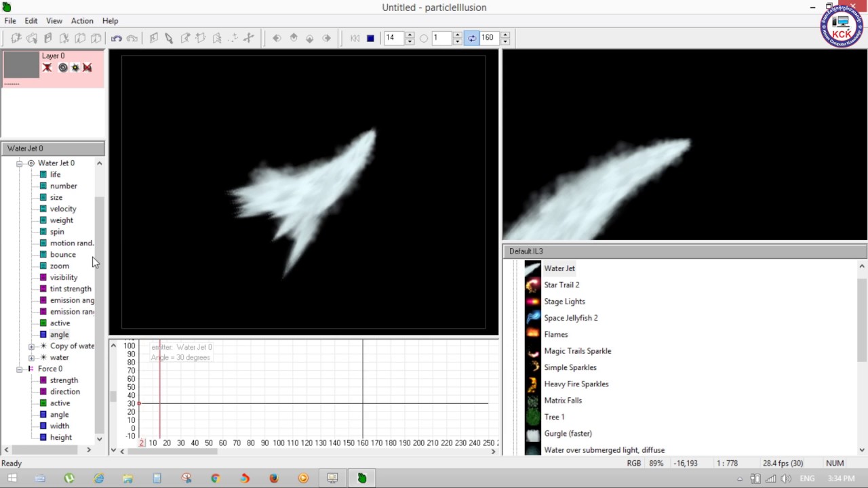Open the Help menu
Image resolution: width=868 pixels, height=488 pixels.
[110, 21]
